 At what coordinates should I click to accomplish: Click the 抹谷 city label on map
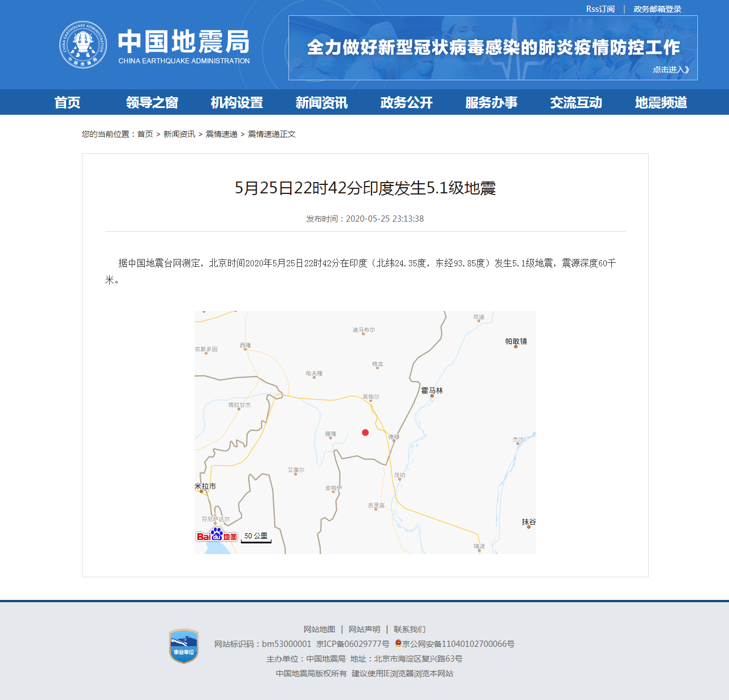click(529, 522)
